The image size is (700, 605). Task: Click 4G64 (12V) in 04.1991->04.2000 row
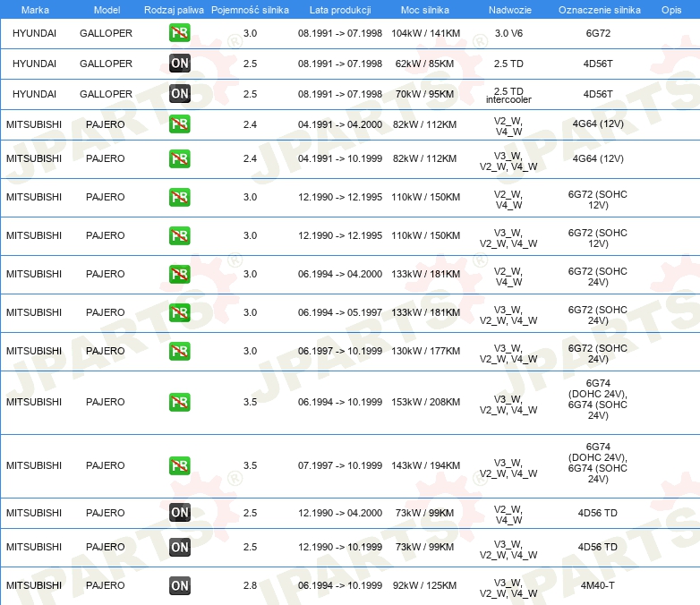(598, 124)
